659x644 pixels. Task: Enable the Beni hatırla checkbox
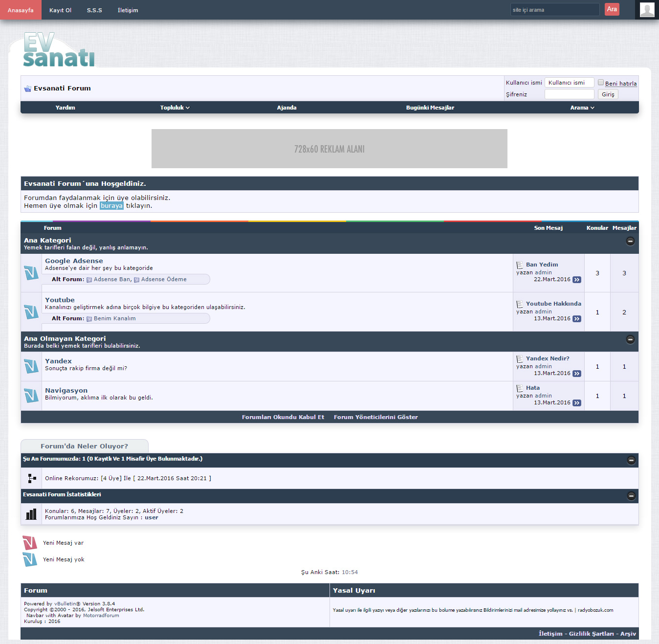pyautogui.click(x=601, y=83)
